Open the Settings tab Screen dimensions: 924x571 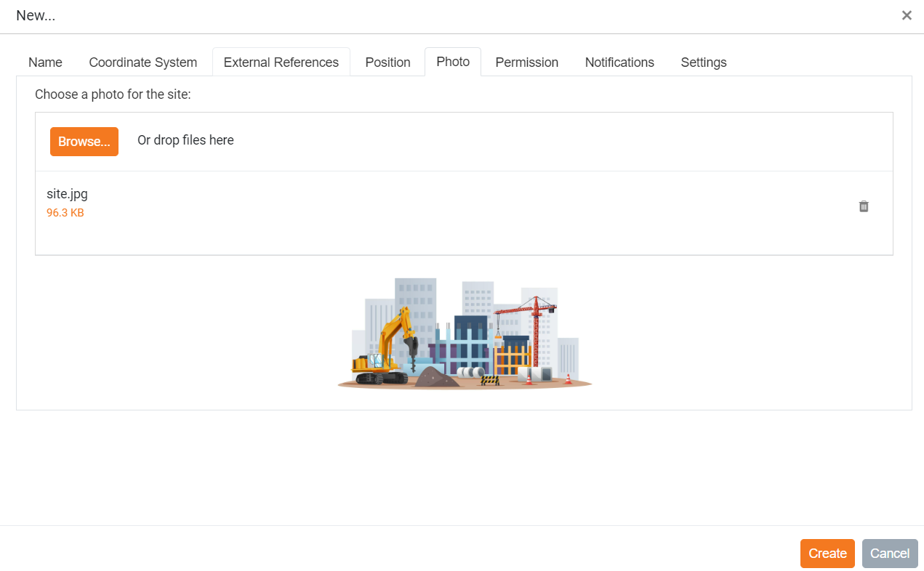coord(703,62)
